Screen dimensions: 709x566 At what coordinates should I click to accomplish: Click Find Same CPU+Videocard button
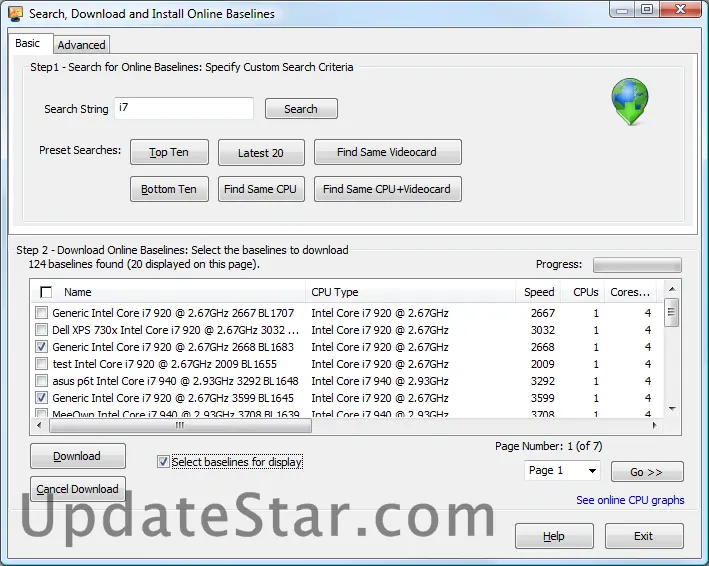point(388,189)
